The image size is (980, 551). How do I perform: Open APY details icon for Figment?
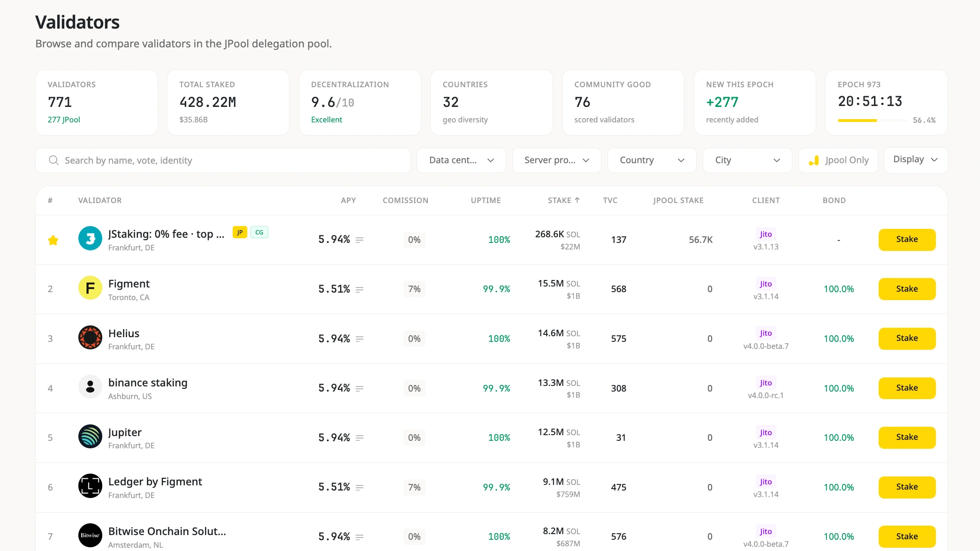[x=360, y=290]
